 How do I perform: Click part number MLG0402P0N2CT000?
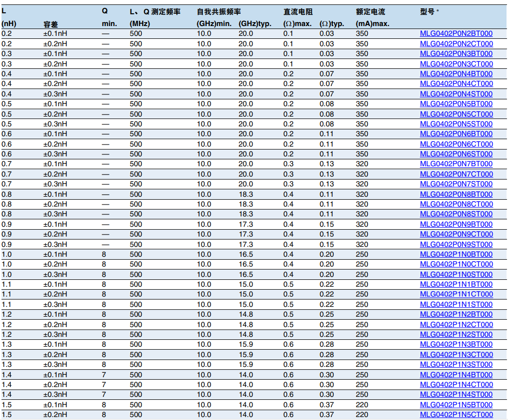click(x=456, y=44)
